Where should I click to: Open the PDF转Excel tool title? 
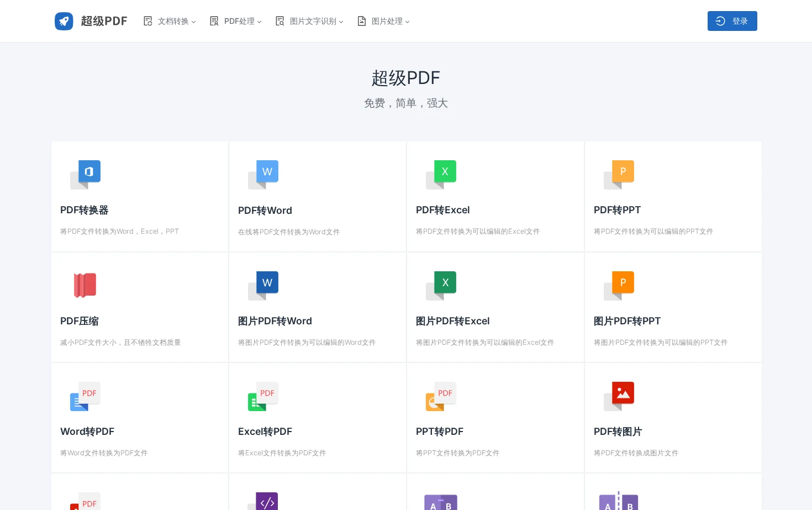pyautogui.click(x=443, y=210)
